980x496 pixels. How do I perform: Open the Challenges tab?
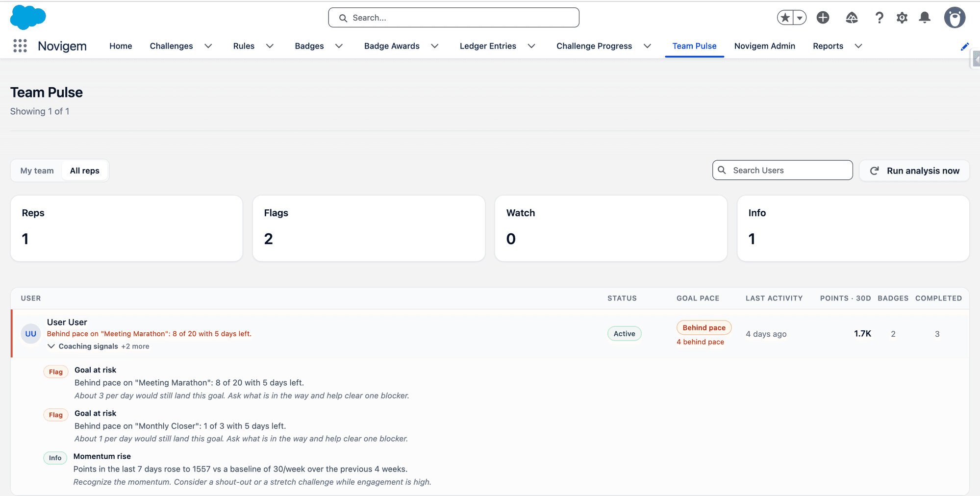[171, 46]
